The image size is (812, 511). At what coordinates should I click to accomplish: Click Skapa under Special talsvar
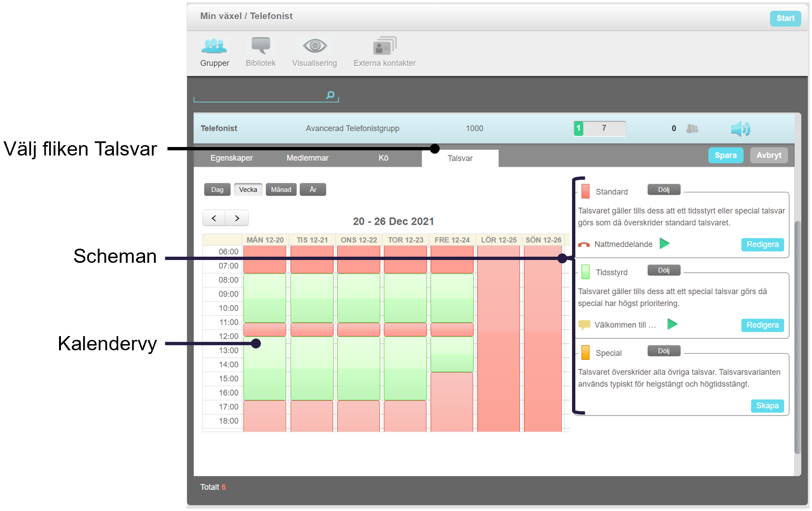(x=767, y=406)
